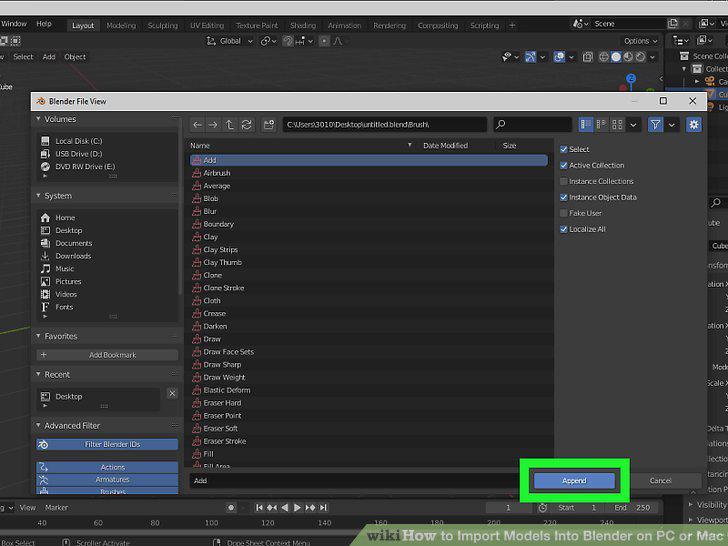Image resolution: width=728 pixels, height=546 pixels.
Task: Collapse the Volumes panel
Action: point(39,119)
